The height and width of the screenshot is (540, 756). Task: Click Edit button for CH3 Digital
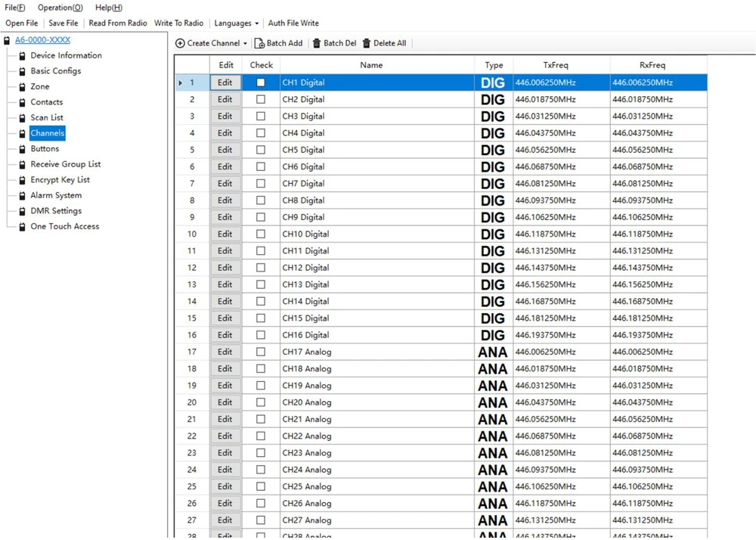tap(225, 116)
